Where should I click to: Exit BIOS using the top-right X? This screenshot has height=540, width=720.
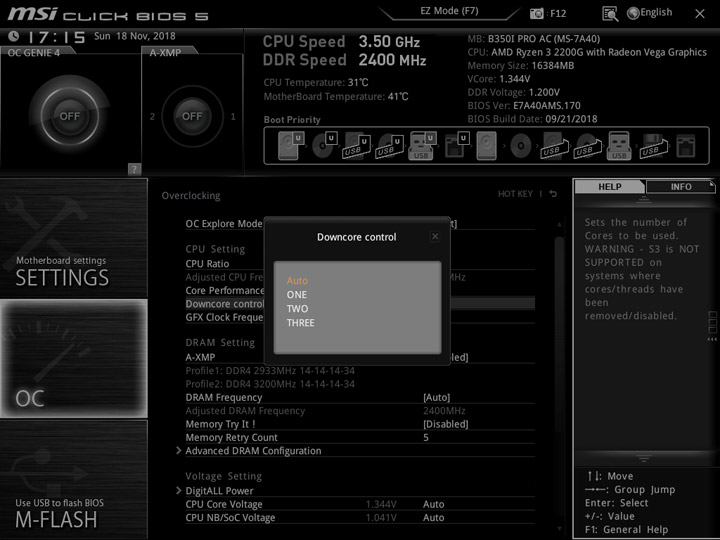tap(700, 14)
